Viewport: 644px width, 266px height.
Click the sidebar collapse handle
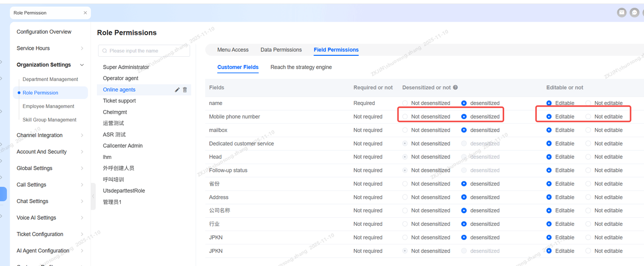(x=93, y=196)
